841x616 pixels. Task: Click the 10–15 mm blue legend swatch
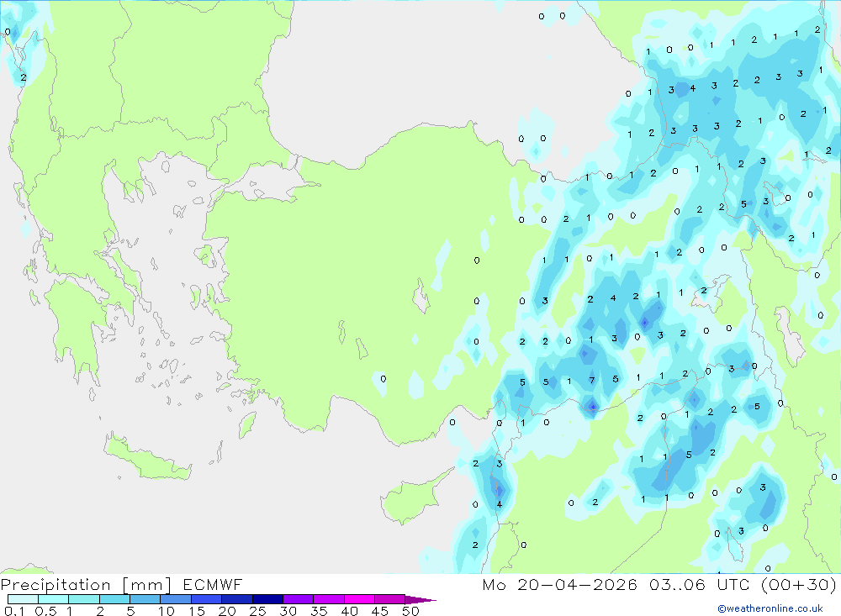176,599
